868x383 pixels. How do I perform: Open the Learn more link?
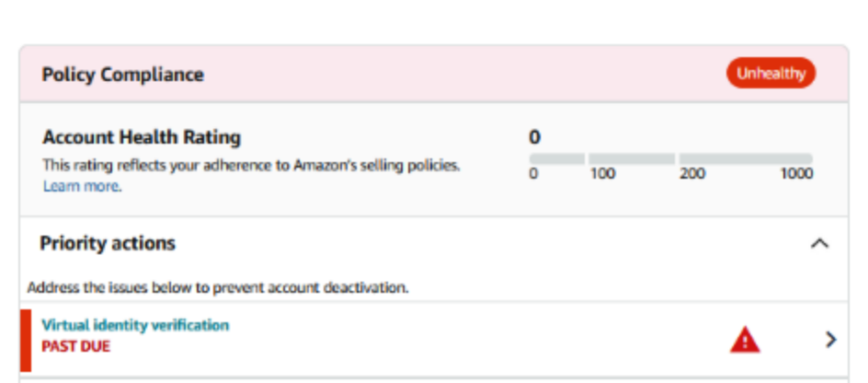point(82,186)
